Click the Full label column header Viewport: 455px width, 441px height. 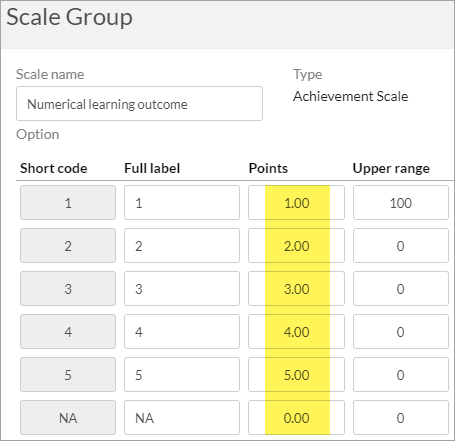(x=152, y=168)
